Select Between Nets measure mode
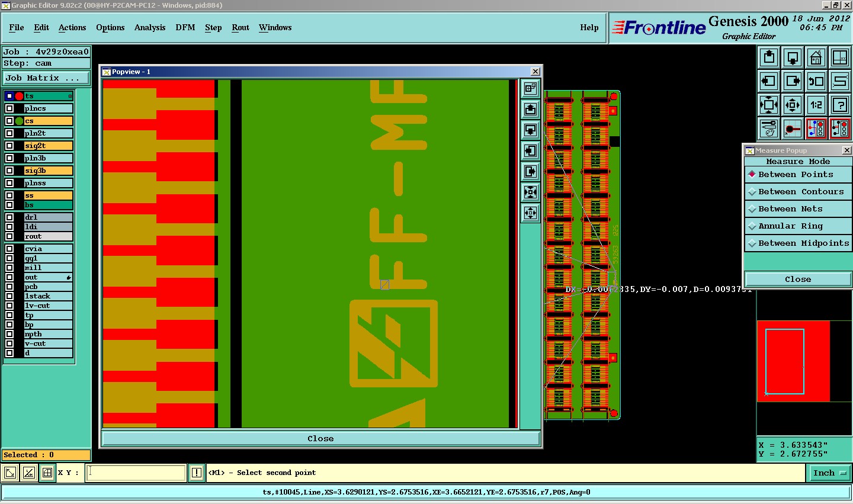853x504 pixels. click(x=798, y=209)
